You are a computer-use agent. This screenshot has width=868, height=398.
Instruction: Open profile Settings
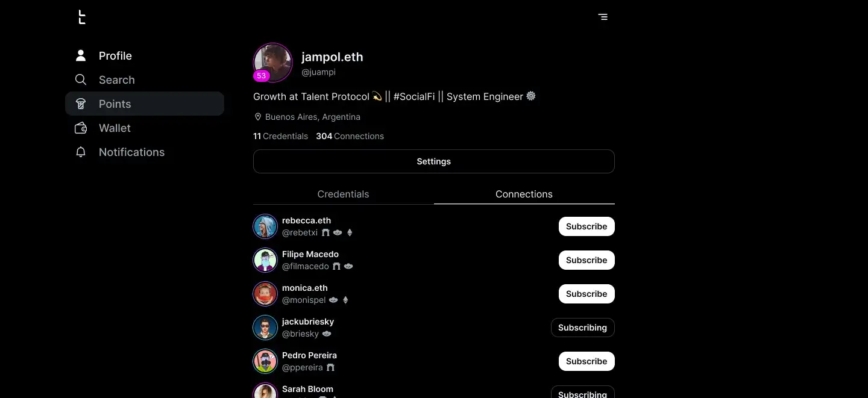point(433,161)
